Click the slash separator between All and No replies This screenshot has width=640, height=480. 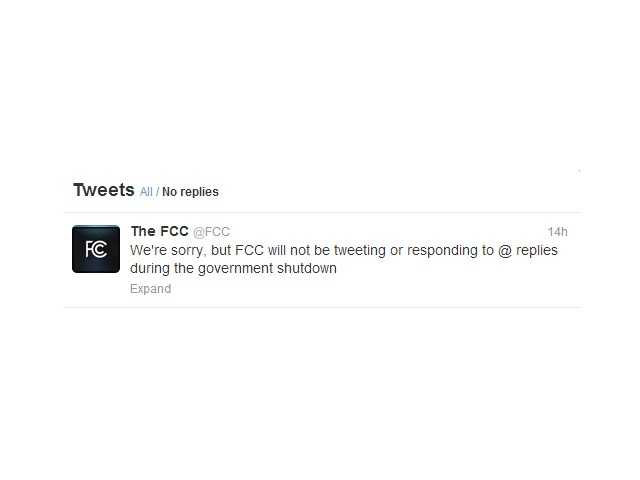tap(157, 191)
